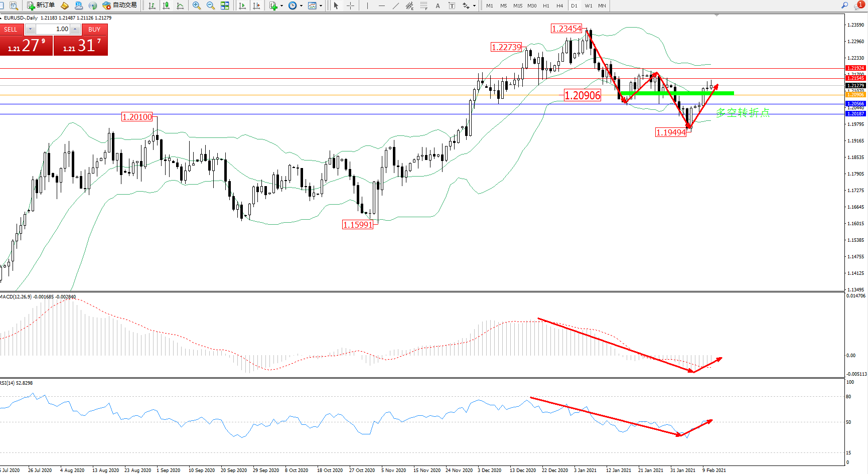Select the text label tool
This screenshot has height=474, width=868.
pyautogui.click(x=438, y=6)
